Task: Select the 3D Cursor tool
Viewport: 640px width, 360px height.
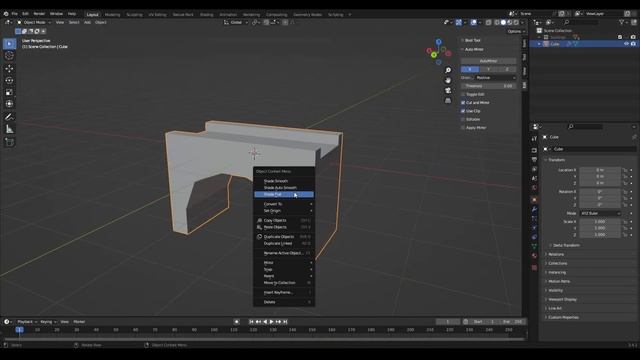Action: 9,56
